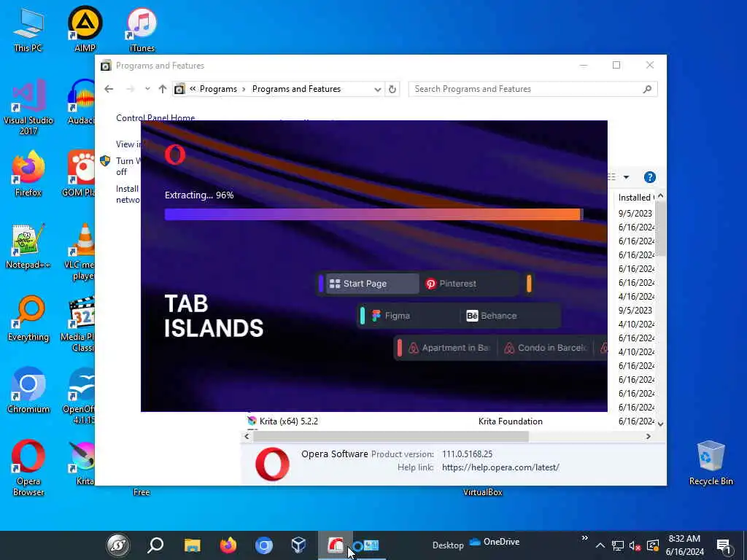Launch Firefox desktop shortcut
Viewport: 747px width, 560px height.
click(x=28, y=174)
